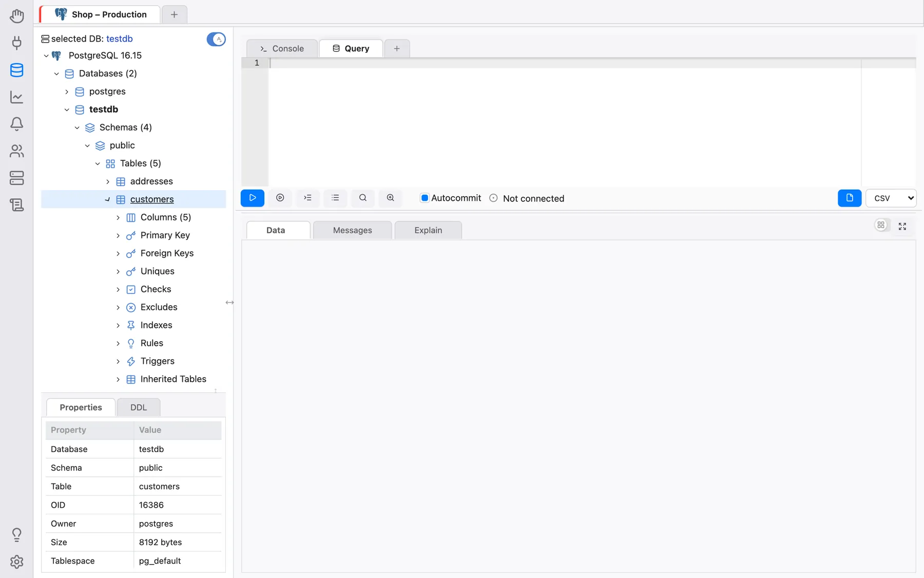
Task: Open the scroll log icon in sidebar
Action: coord(16,205)
